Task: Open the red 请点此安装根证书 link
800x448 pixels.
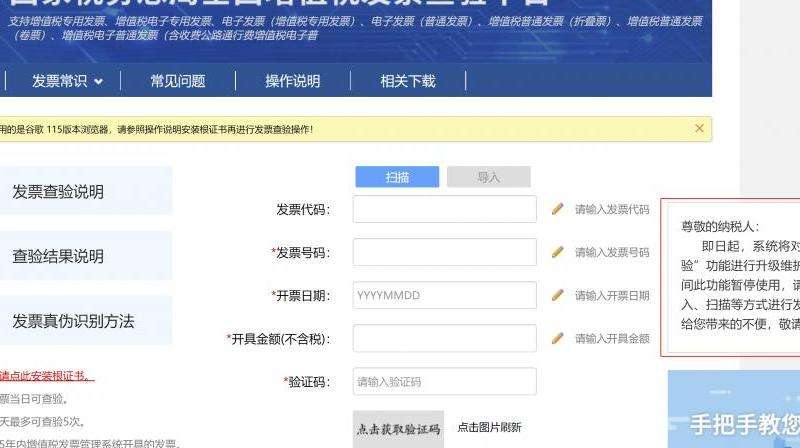Action: tap(47, 376)
